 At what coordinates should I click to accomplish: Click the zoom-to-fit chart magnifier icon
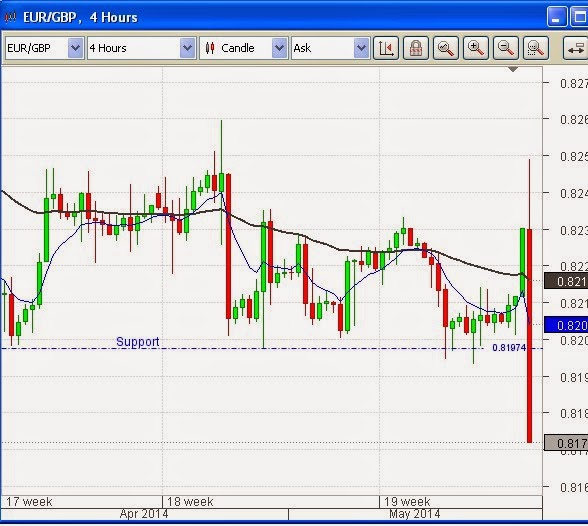point(446,48)
